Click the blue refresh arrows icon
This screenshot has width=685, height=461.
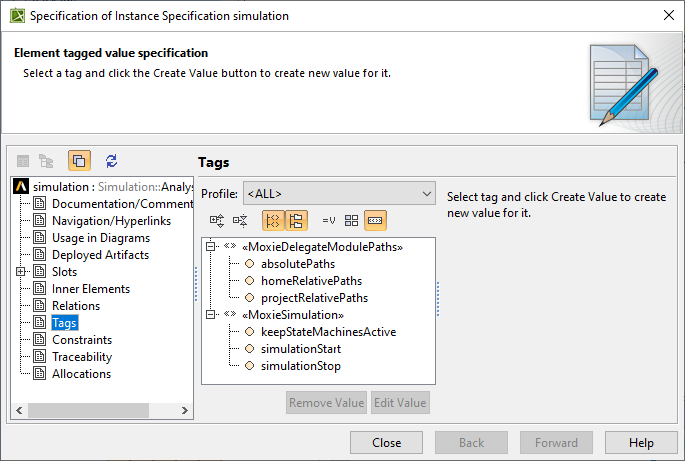pyautogui.click(x=112, y=161)
